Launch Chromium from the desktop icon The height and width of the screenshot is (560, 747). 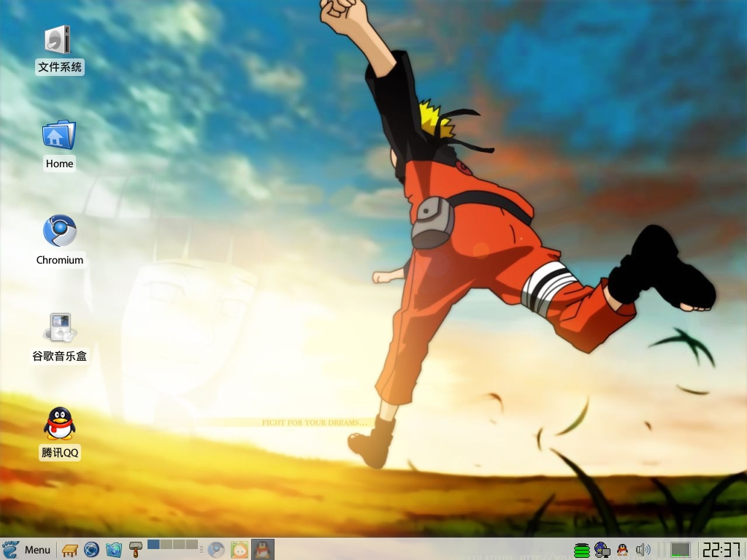60,240
